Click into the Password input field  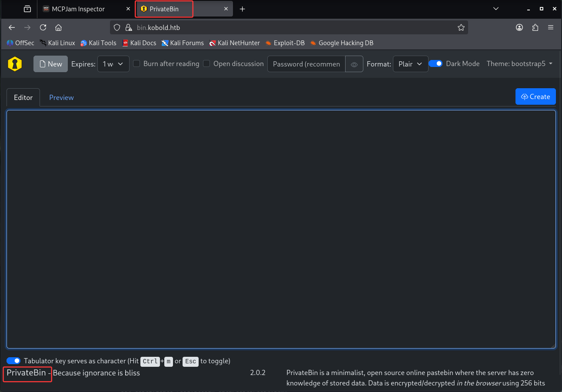[306, 64]
